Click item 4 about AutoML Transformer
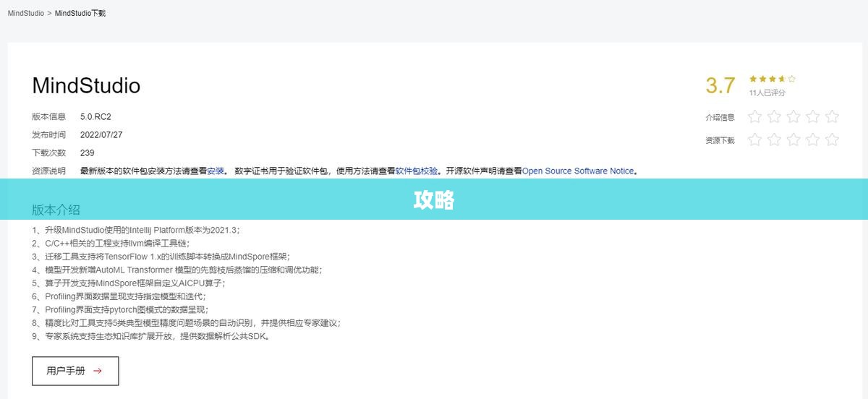 click(x=177, y=270)
